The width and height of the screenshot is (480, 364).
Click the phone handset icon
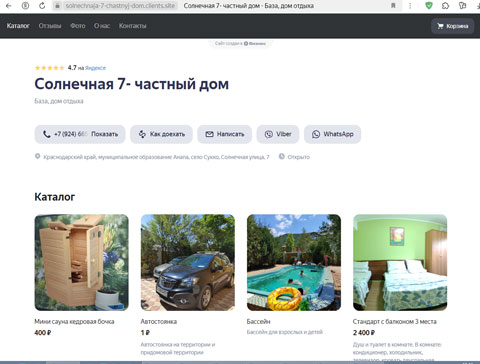(x=47, y=134)
